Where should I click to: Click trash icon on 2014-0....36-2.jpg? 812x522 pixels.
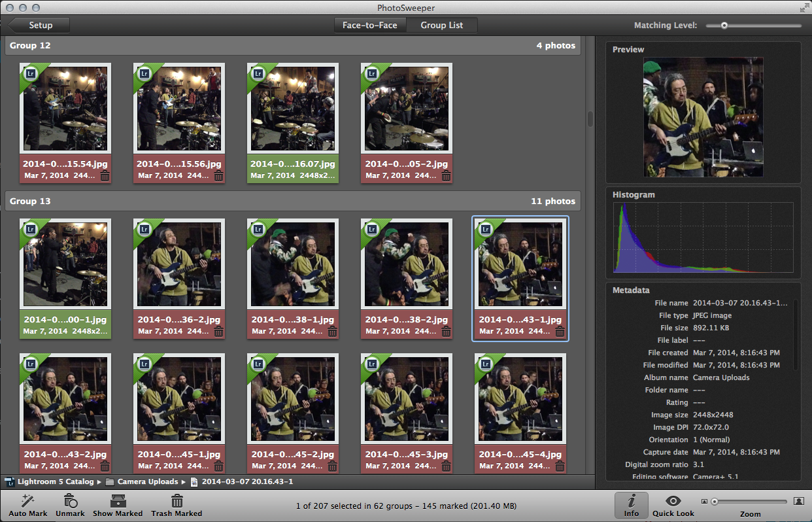click(x=218, y=331)
